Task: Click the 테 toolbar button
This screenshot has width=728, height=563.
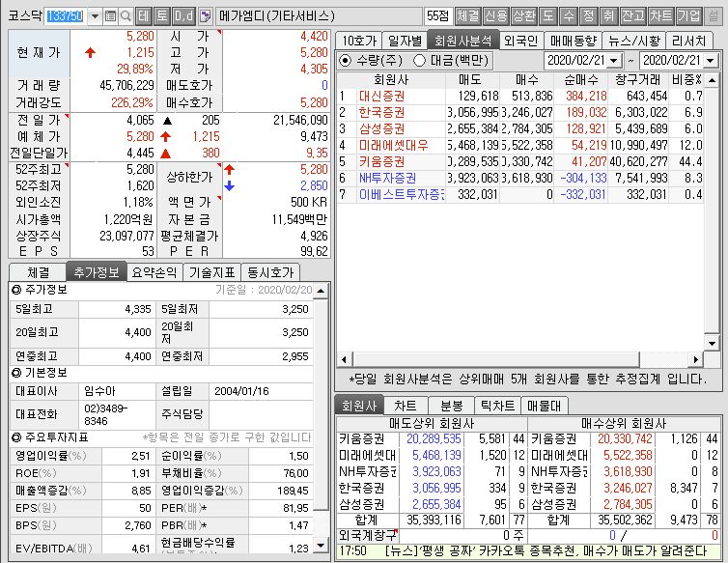Action: (144, 16)
